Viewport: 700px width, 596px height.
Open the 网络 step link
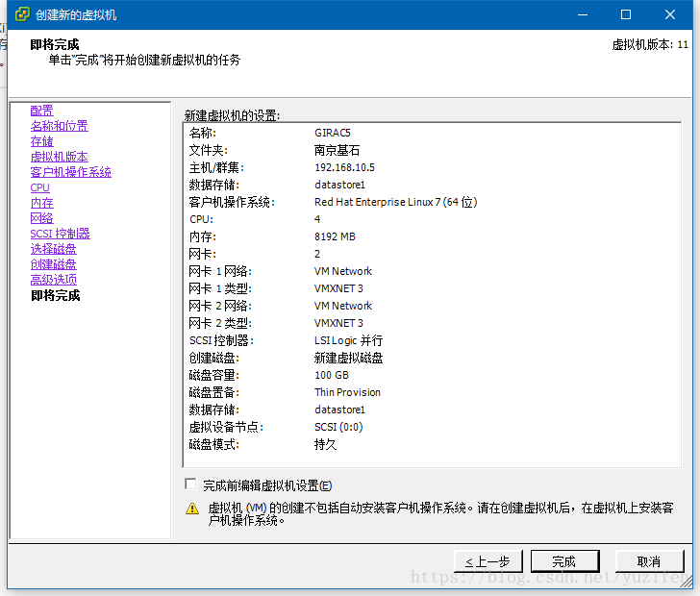click(42, 218)
